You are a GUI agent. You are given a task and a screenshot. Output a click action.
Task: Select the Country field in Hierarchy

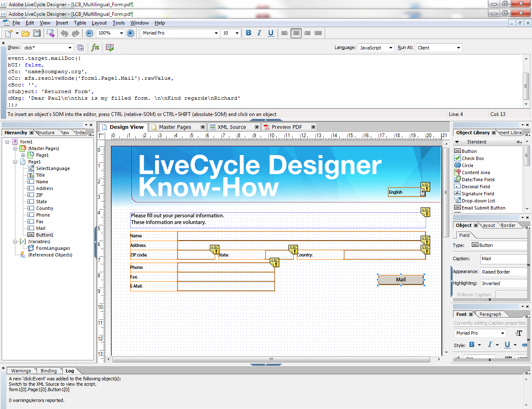pyautogui.click(x=44, y=209)
